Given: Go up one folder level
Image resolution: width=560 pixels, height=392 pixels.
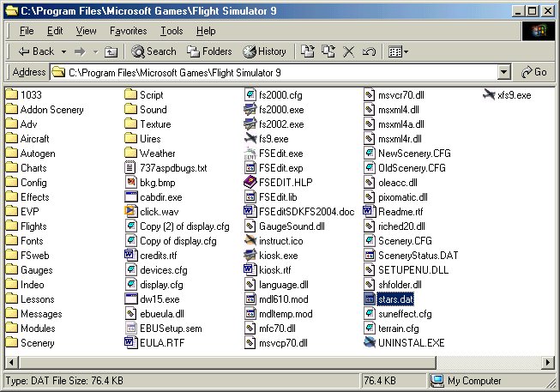Looking at the screenshot, I should coord(111,51).
